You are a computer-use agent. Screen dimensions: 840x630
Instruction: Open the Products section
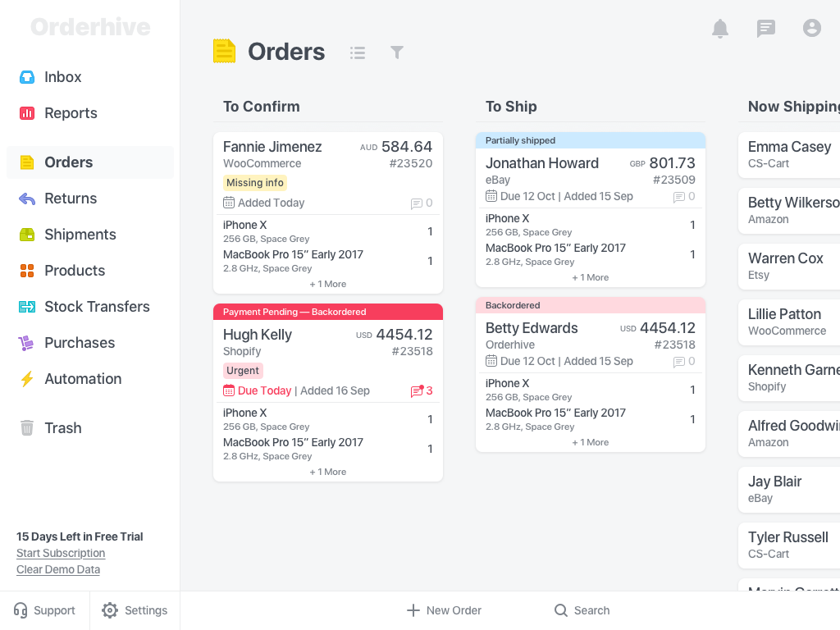pos(75,271)
